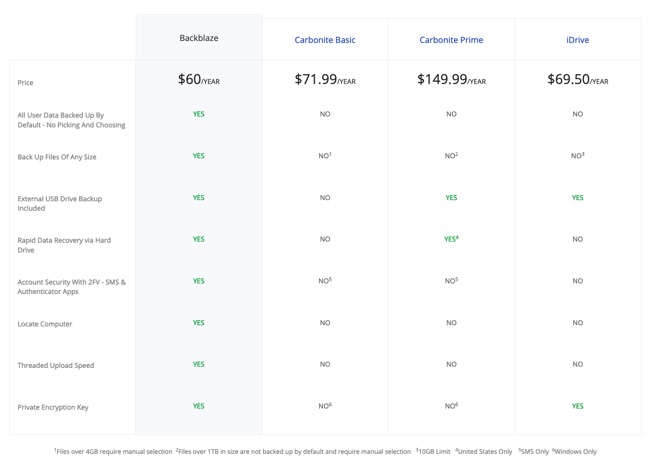
Task: Click Carbonite Basic NO for Locate Computer
Action: (x=325, y=323)
